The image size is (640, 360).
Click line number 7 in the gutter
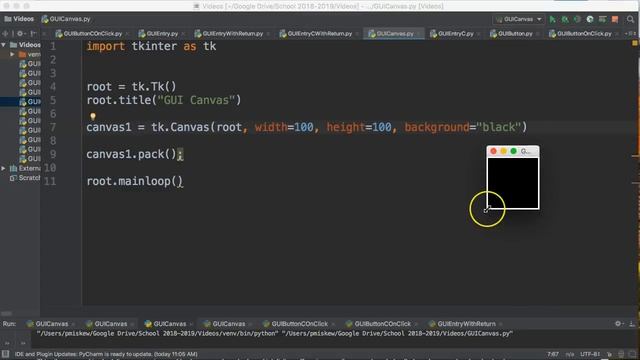pyautogui.click(x=53, y=127)
